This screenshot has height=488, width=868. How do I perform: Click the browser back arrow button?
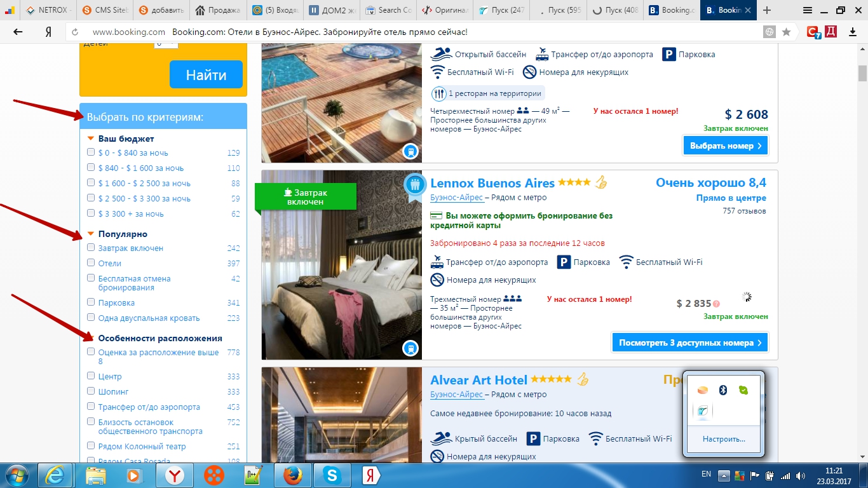(18, 32)
